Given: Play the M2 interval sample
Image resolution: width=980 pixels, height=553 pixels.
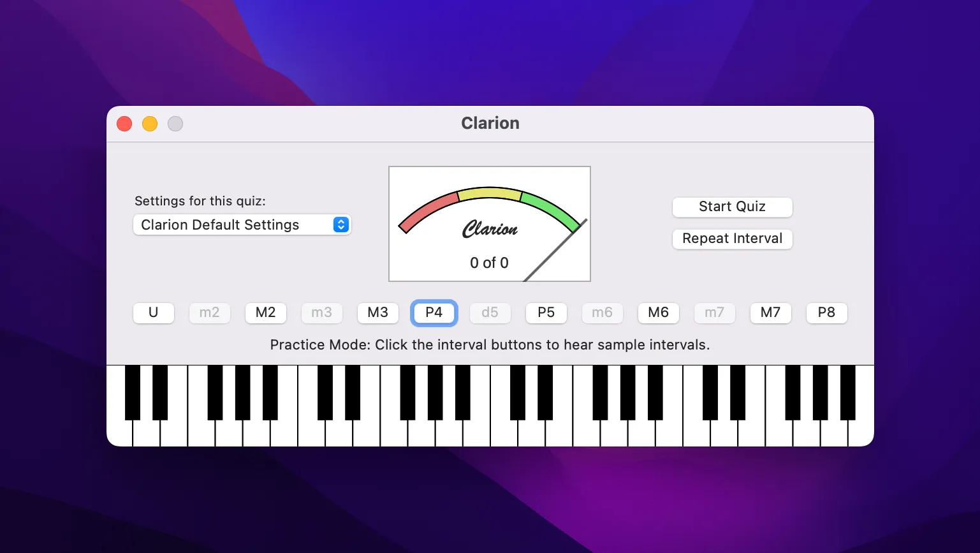Looking at the screenshot, I should click(x=266, y=313).
